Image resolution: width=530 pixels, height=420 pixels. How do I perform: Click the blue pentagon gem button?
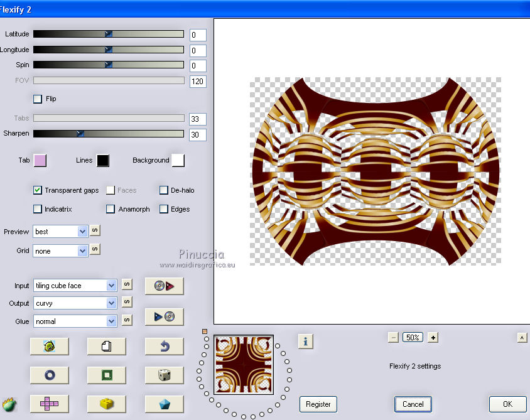tap(165, 404)
